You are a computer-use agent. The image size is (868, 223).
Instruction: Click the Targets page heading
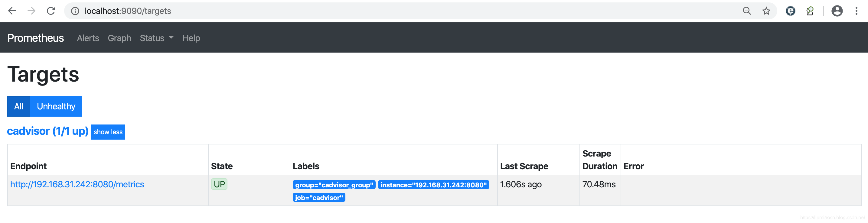pos(43,74)
